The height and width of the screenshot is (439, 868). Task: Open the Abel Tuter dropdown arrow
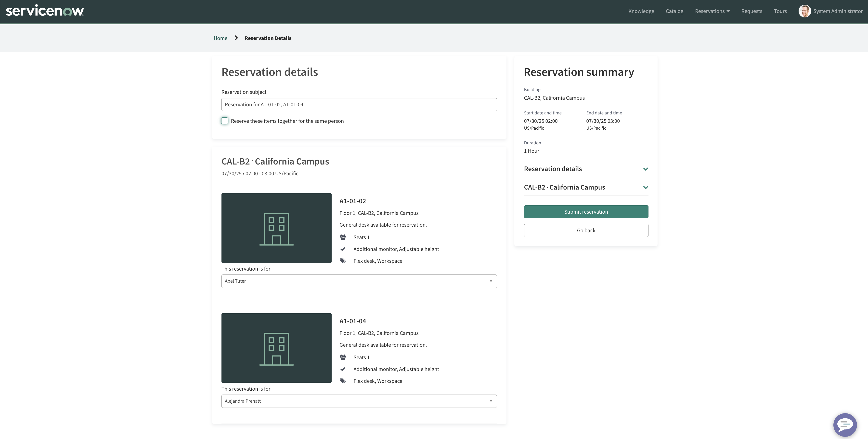[491, 281]
